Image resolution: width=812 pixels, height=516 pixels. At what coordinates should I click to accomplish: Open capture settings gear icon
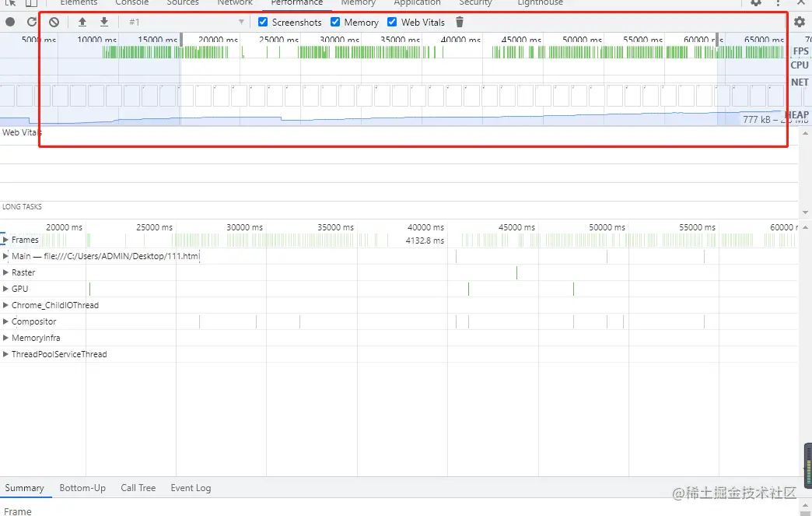point(799,22)
